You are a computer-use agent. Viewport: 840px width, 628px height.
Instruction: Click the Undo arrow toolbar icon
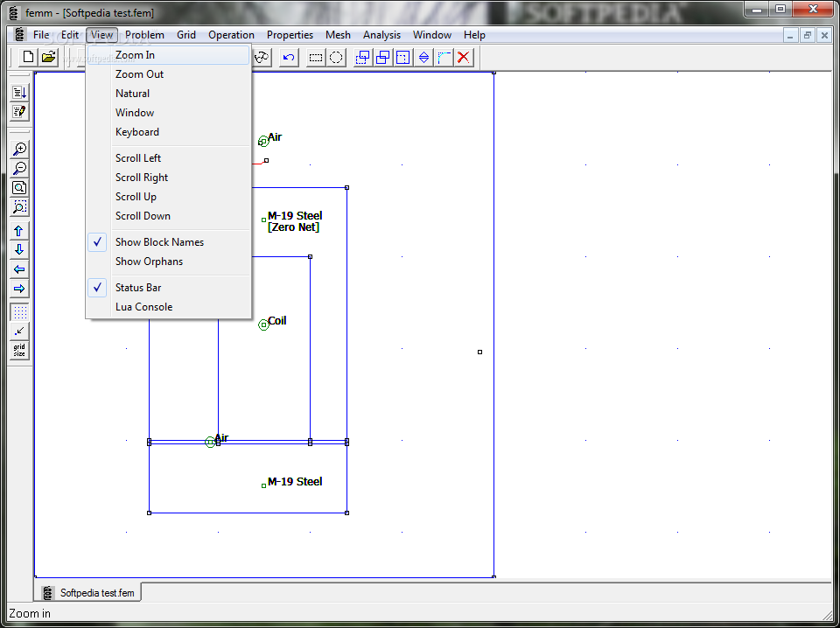289,57
